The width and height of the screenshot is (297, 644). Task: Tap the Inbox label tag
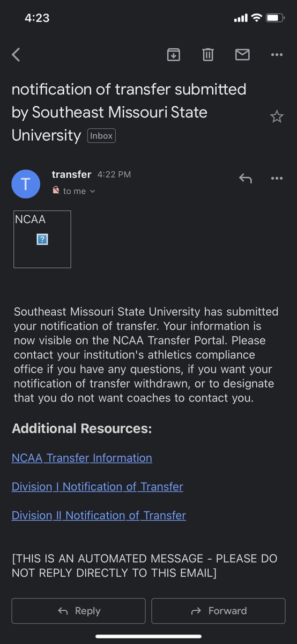point(101,136)
